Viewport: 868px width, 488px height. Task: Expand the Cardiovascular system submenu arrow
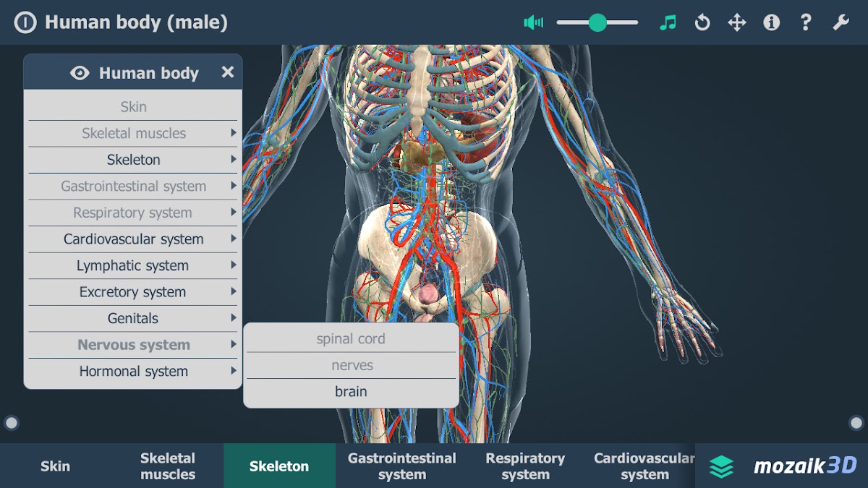pyautogui.click(x=233, y=239)
